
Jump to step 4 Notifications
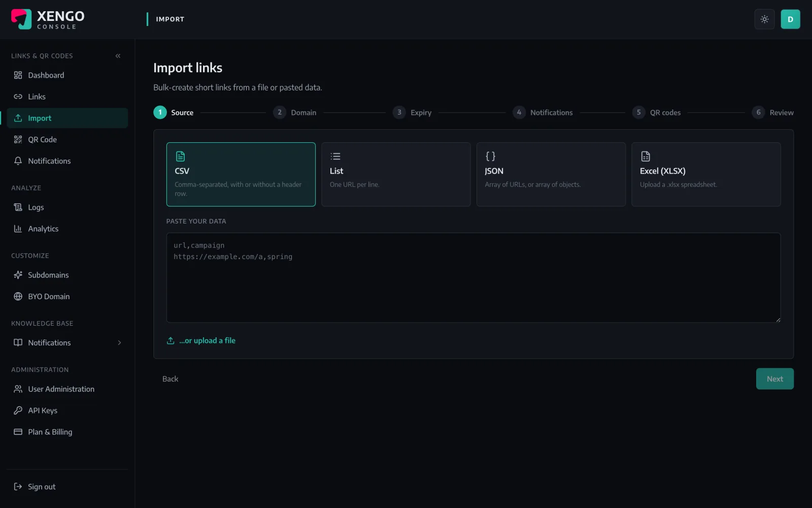coord(543,112)
